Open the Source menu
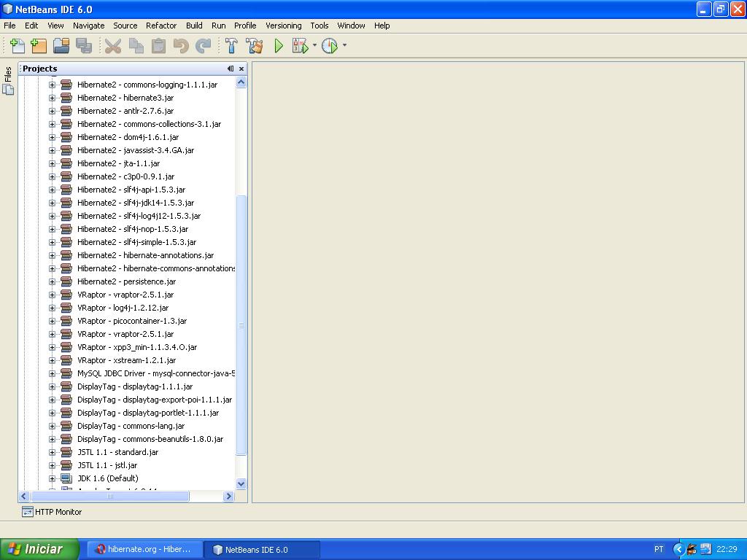 [125, 26]
